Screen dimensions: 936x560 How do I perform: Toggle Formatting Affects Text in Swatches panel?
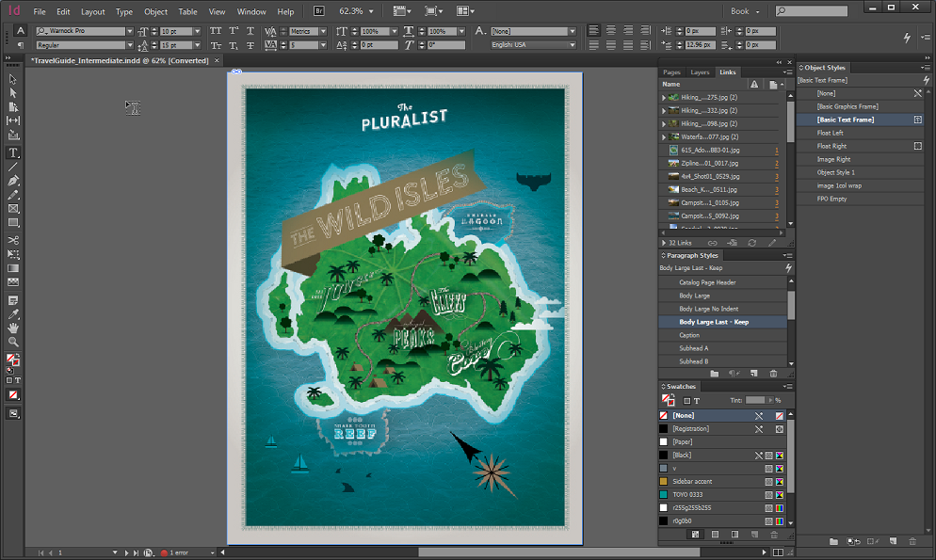click(697, 401)
